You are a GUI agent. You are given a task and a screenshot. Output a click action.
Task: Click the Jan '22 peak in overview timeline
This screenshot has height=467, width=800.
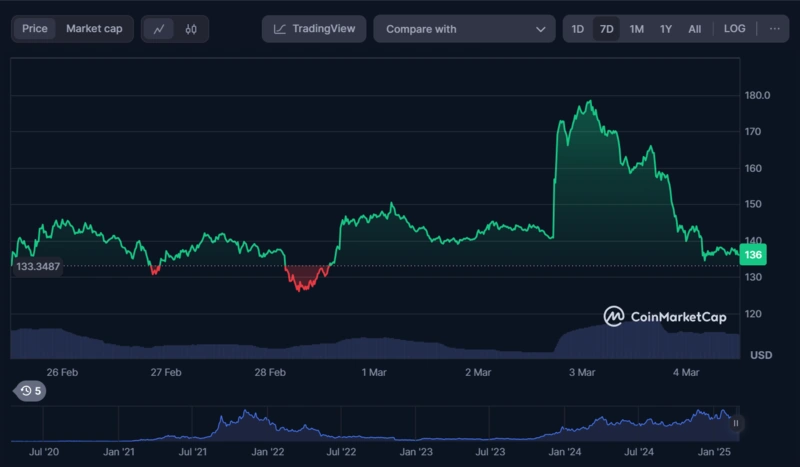pyautogui.click(x=246, y=414)
